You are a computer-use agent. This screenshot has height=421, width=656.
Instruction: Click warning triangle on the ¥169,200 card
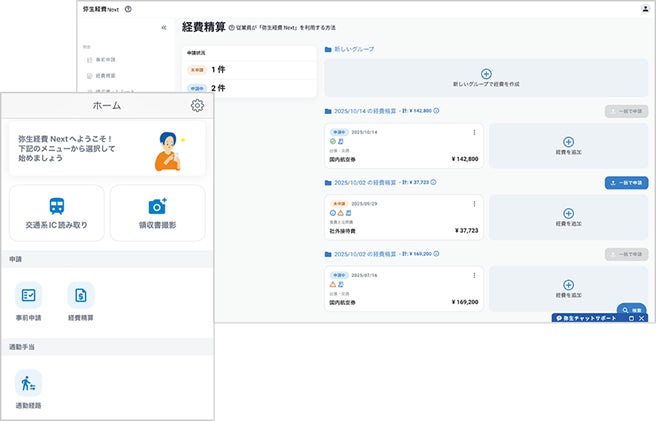(333, 285)
